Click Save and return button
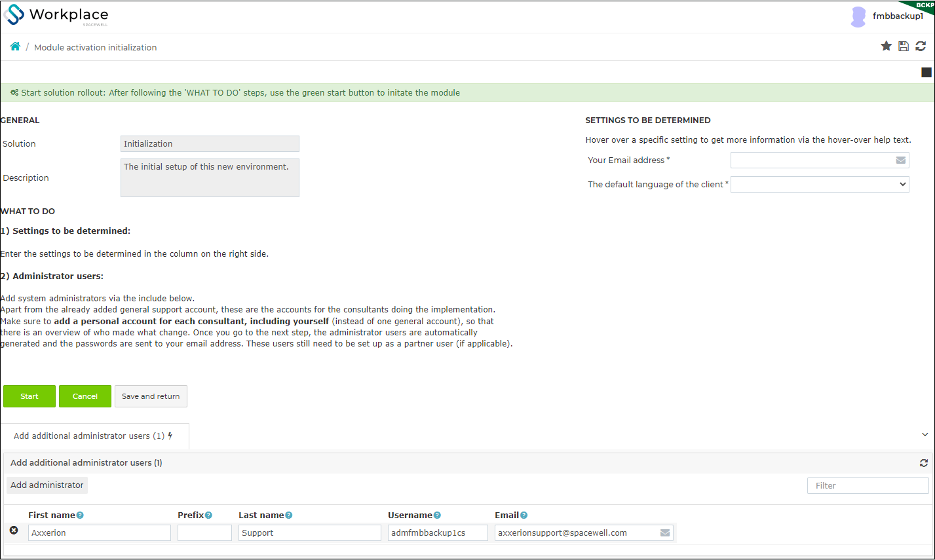The image size is (935, 560). tap(151, 396)
